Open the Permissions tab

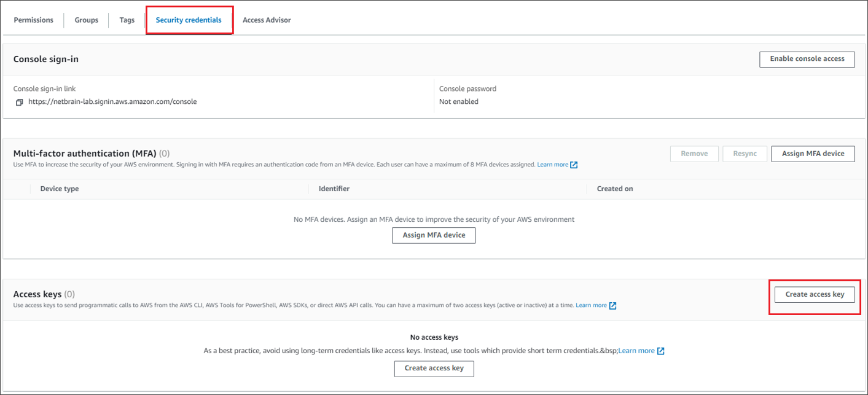pyautogui.click(x=34, y=20)
